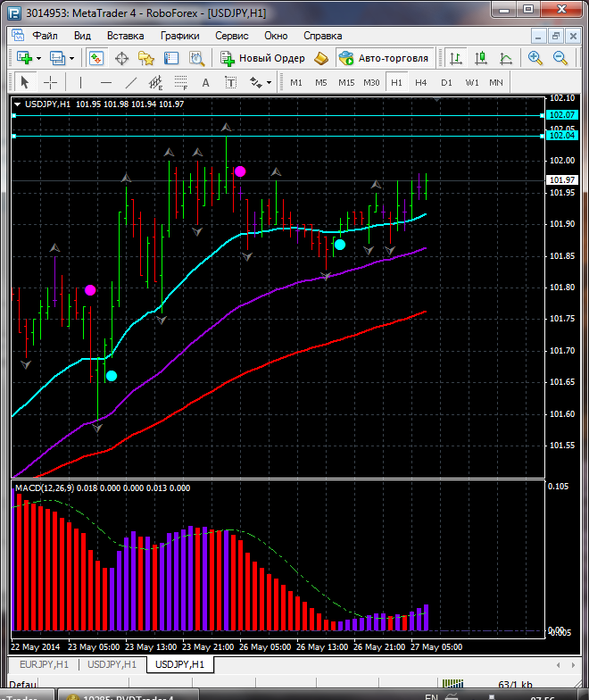The width and height of the screenshot is (589, 700).
Task: Click the EN language indicator
Action: (431, 696)
